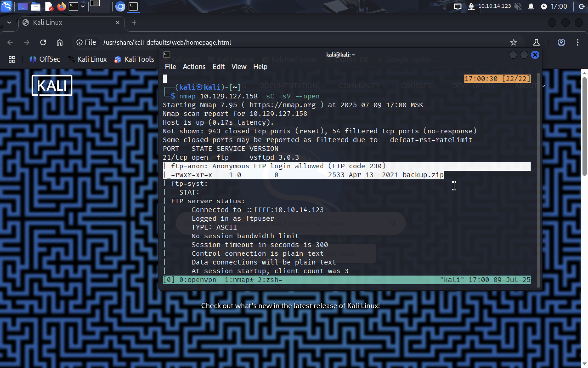This screenshot has height=368, width=588.
Task: Open the display settings tray icon
Action: (458, 6)
